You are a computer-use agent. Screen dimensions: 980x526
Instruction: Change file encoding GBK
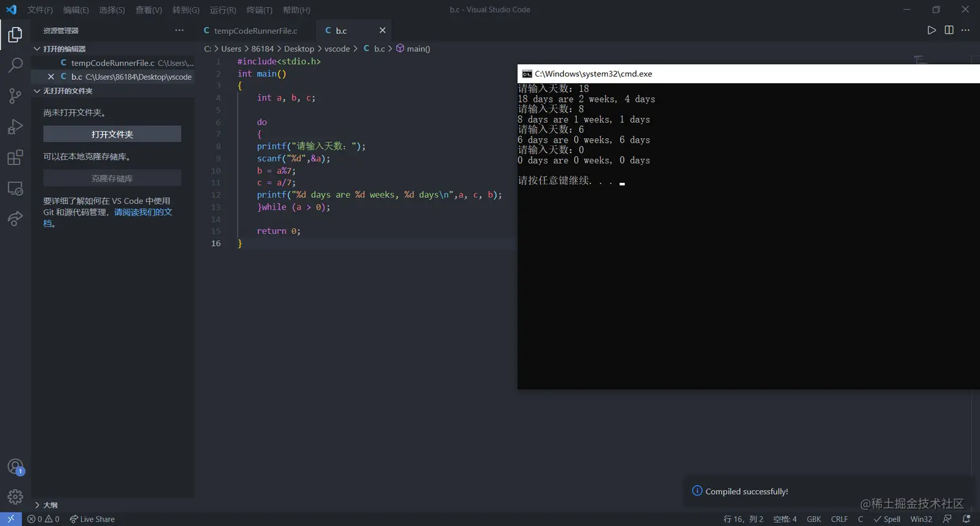pos(814,519)
